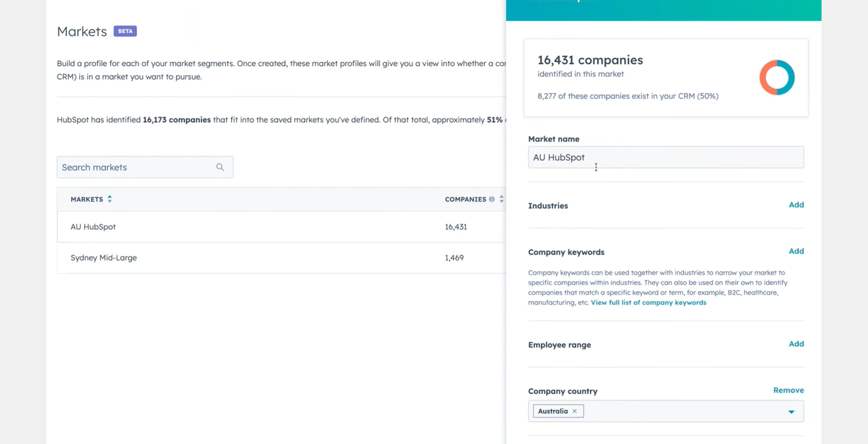Image resolution: width=868 pixels, height=444 pixels.
Task: Open the full list of company keywords
Action: [648, 303]
